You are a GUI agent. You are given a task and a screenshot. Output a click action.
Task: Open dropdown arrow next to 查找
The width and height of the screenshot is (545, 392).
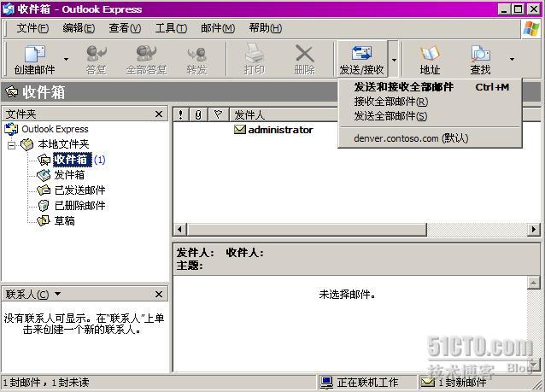click(x=512, y=60)
